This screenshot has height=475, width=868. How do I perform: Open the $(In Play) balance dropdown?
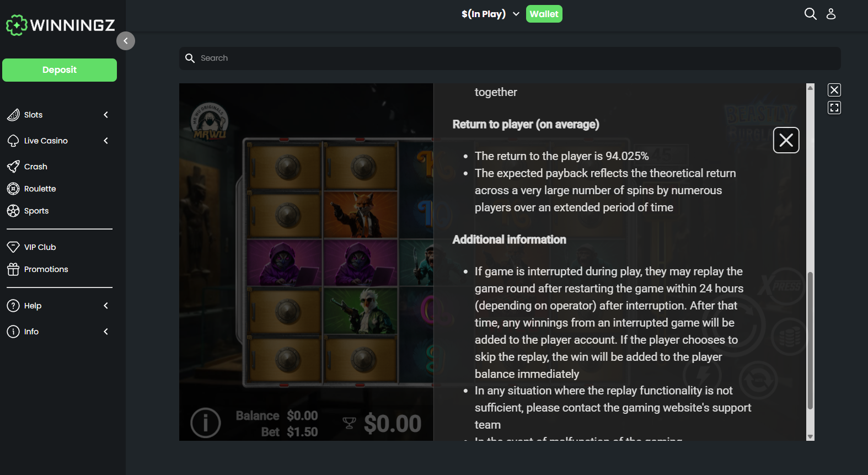[x=490, y=14]
